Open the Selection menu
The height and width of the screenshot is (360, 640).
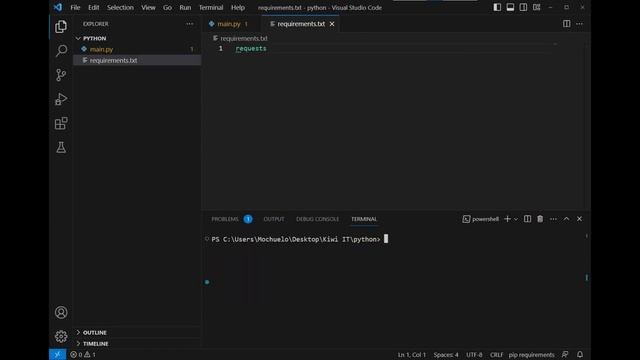120,7
